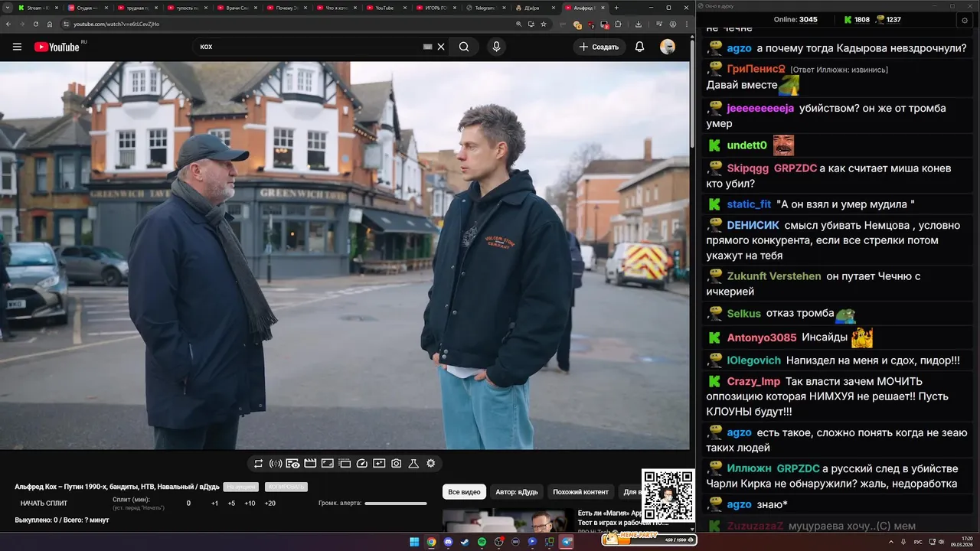Open the recommended video thumbnail below filters
The height and width of the screenshot is (551, 980).
pyautogui.click(x=508, y=520)
